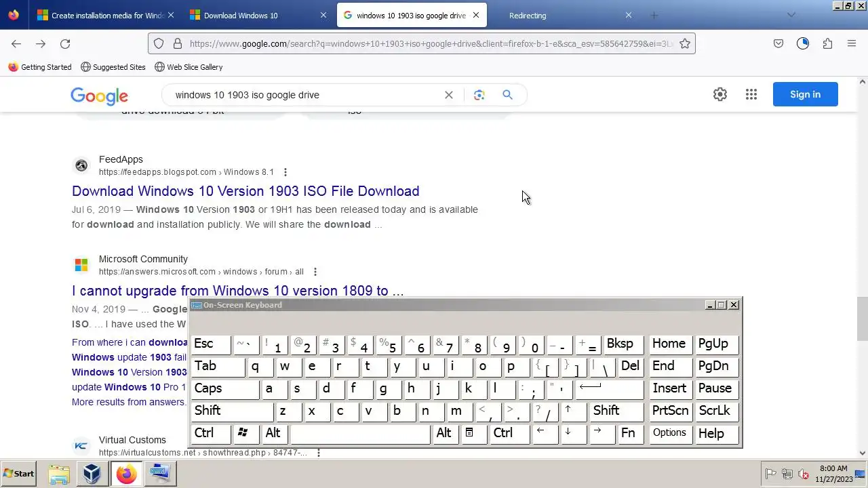The height and width of the screenshot is (488, 868).
Task: Open the list all tabs dropdown
Action: click(x=791, y=15)
